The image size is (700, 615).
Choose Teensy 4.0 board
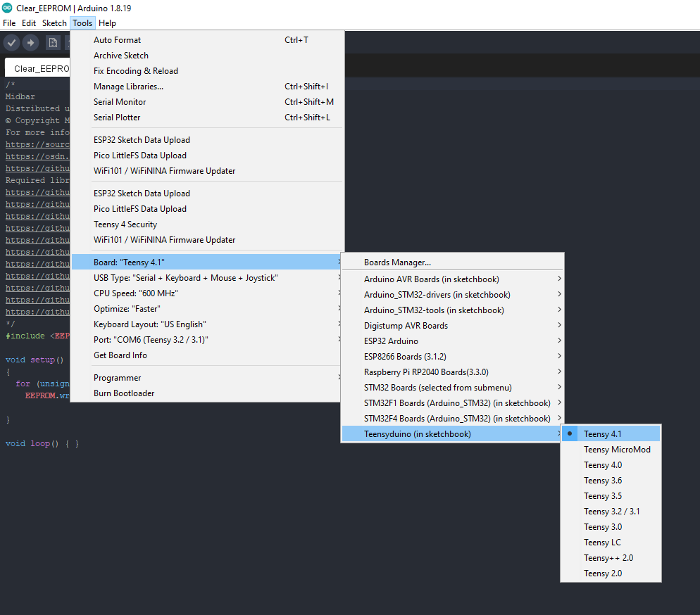click(x=611, y=465)
